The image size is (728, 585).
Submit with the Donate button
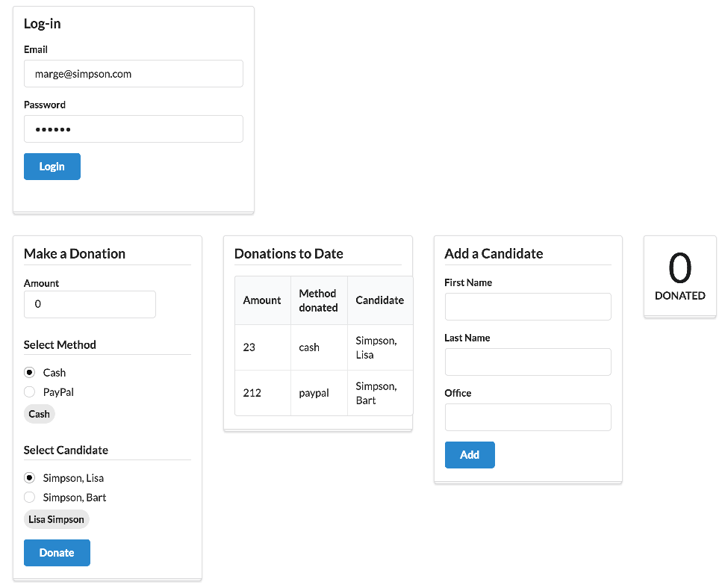[x=57, y=553]
